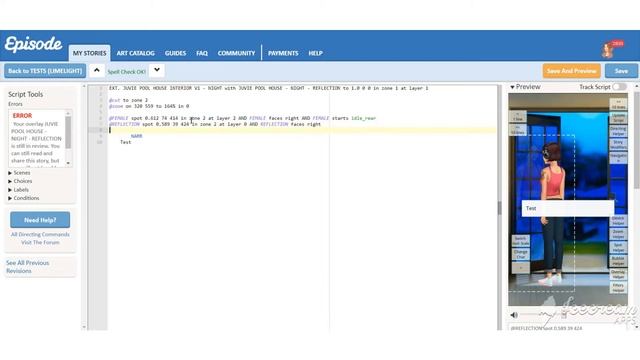This screenshot has width=640, height=360.
Task: Toggle the Track Script switch
Action: [619, 87]
